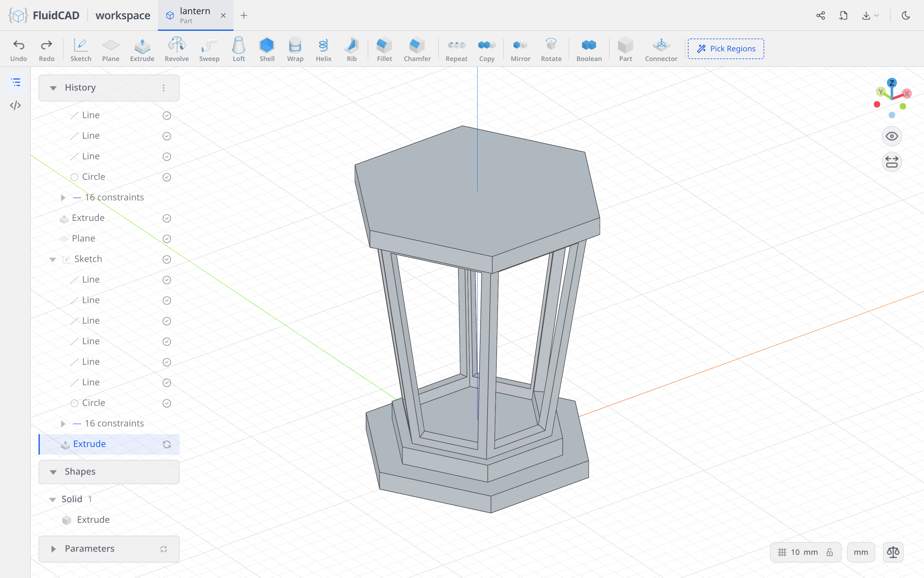Image resolution: width=924 pixels, height=578 pixels.
Task: Click the Pick Regions button
Action: point(726,48)
